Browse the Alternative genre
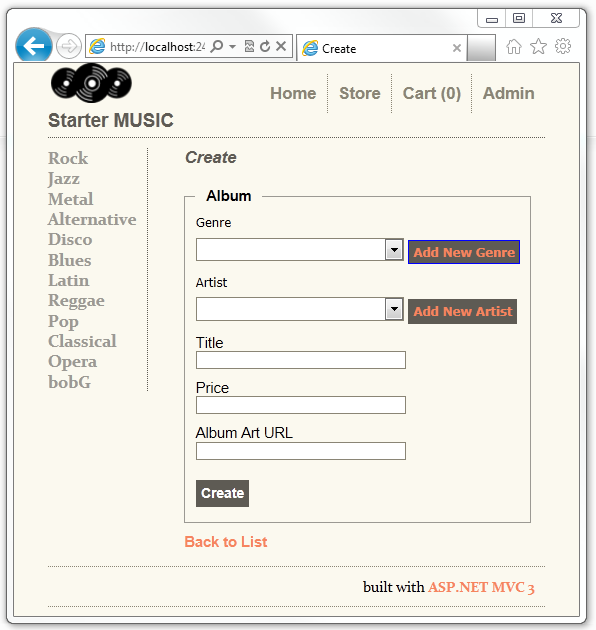Viewport: 596px width, 630px height. pyautogui.click(x=92, y=219)
